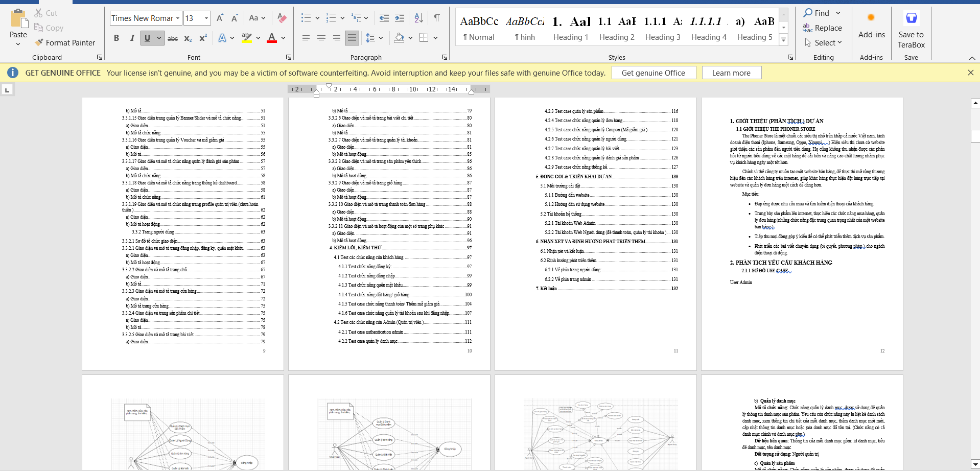Decrease paragraph indent
Image resolution: width=980 pixels, height=471 pixels.
[x=384, y=18]
